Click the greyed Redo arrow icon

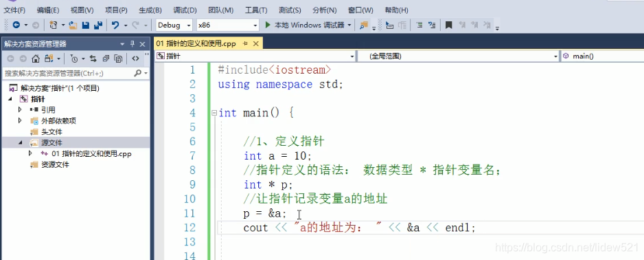pyautogui.click(x=136, y=25)
